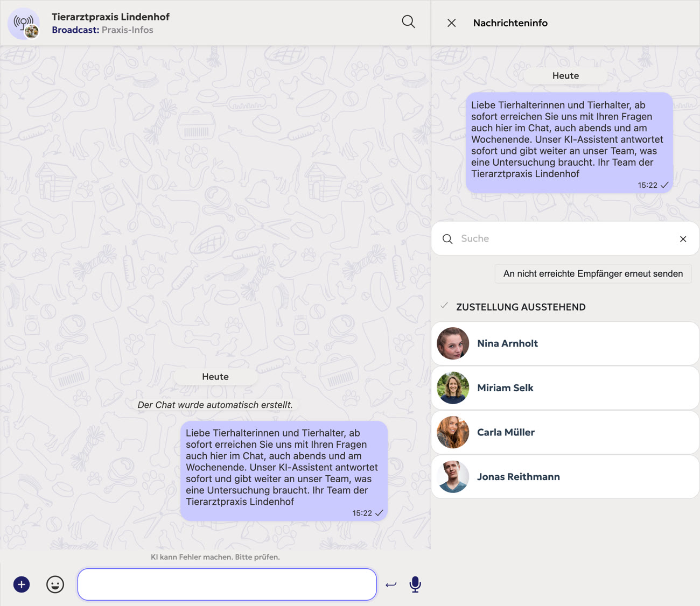Viewport: 700px width, 606px height.
Task: Click the Heute date chip in the chat
Action: pyautogui.click(x=215, y=377)
